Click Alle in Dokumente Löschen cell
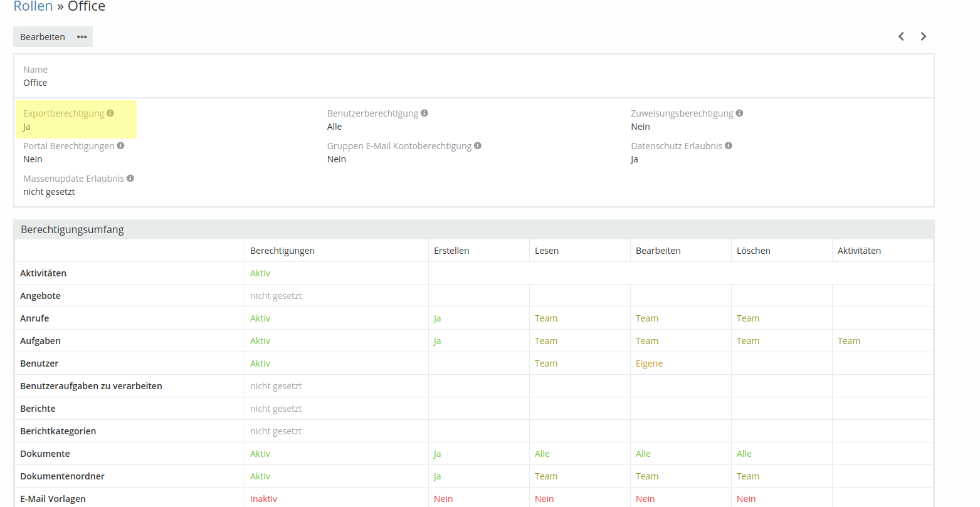The height and width of the screenshot is (507, 980). click(744, 454)
